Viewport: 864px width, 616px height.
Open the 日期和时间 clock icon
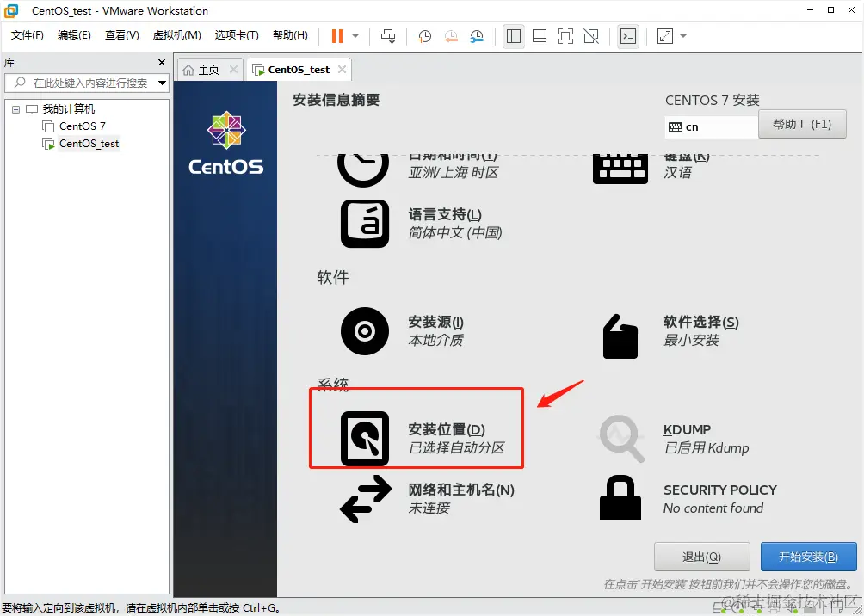coord(362,170)
